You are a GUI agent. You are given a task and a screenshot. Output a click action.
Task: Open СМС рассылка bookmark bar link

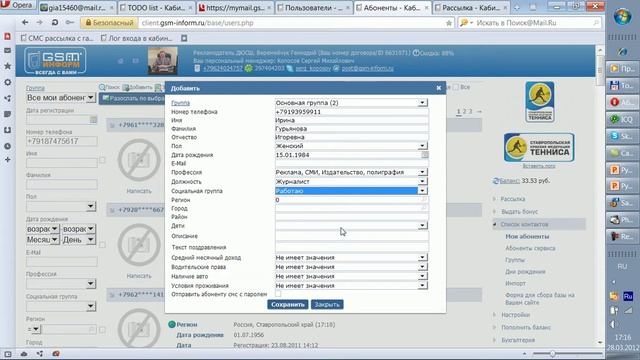(57, 38)
